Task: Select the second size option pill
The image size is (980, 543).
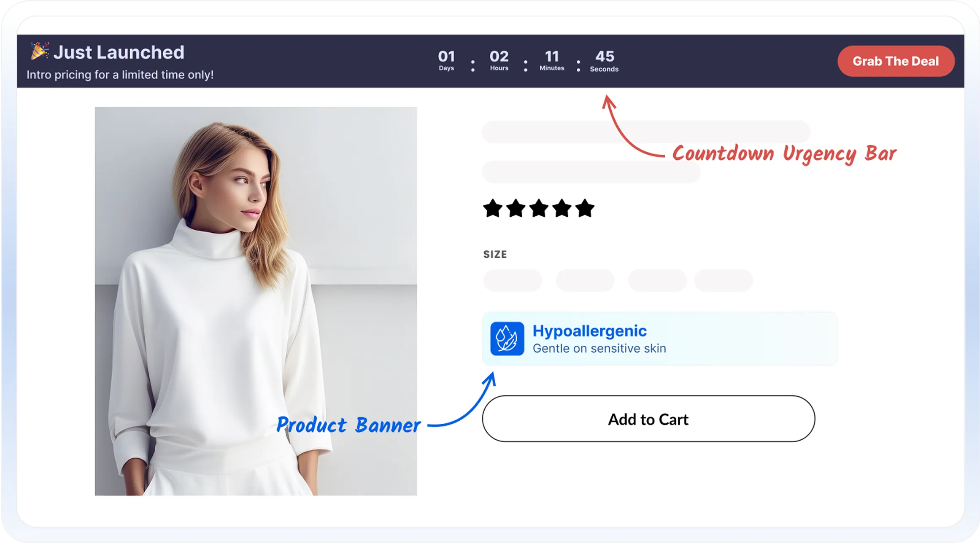Action: coord(585,280)
